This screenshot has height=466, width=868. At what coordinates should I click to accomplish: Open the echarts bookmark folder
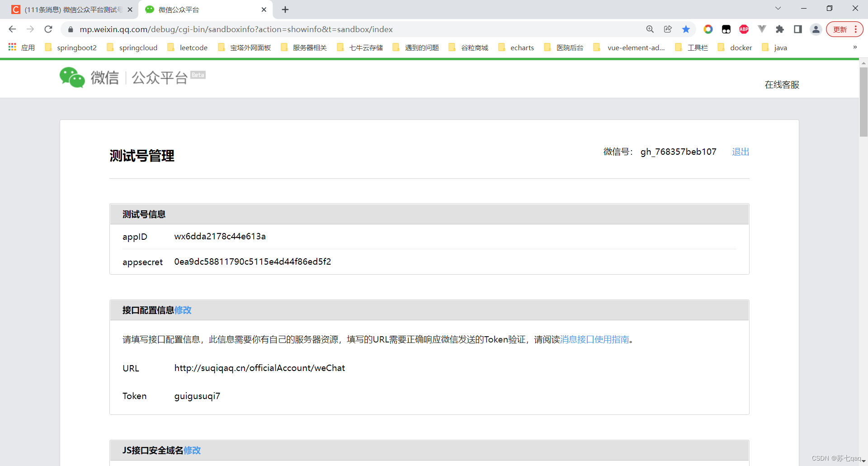pyautogui.click(x=516, y=48)
